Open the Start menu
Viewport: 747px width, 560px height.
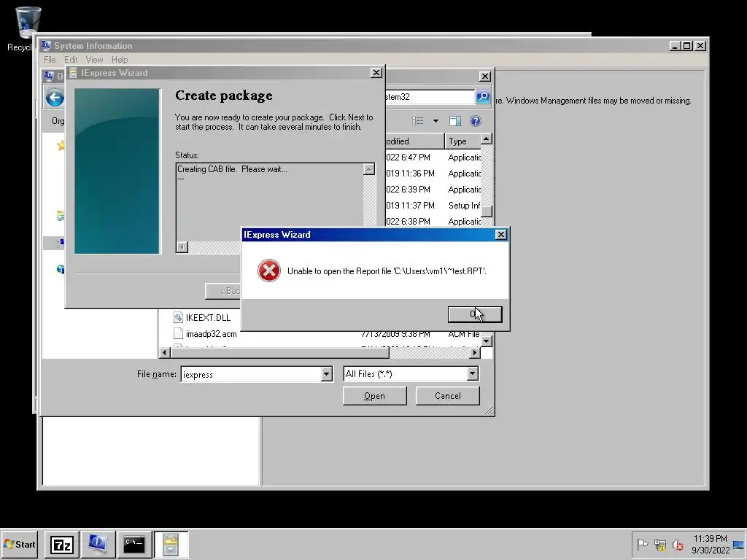click(19, 544)
